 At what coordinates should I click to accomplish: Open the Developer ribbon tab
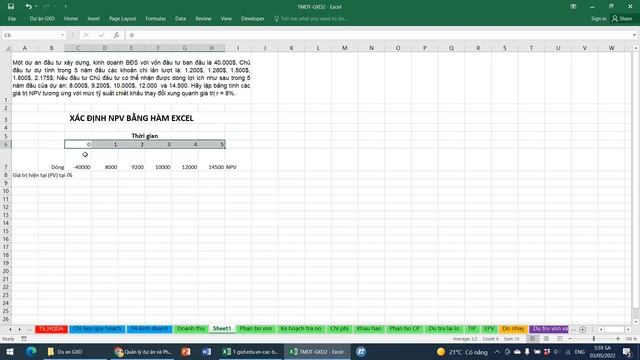(x=253, y=19)
